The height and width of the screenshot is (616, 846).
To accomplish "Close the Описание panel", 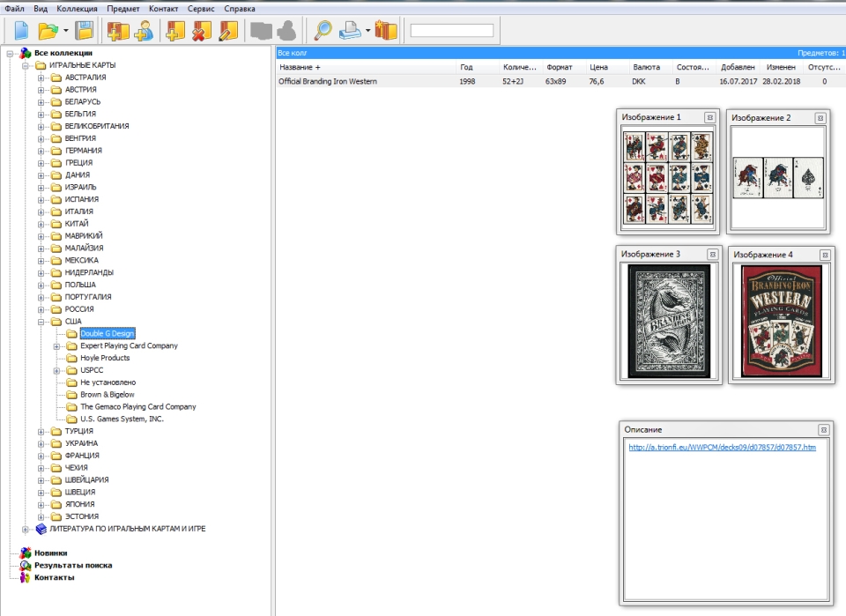I will pyautogui.click(x=823, y=430).
